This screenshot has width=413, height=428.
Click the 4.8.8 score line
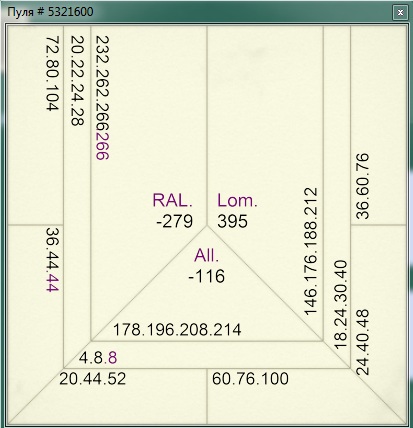click(x=98, y=358)
